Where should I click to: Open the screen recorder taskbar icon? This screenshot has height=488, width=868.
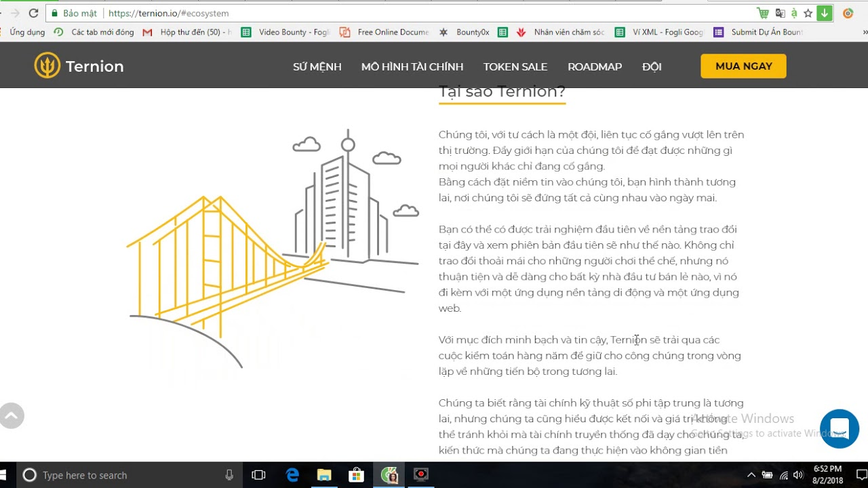coord(421,474)
